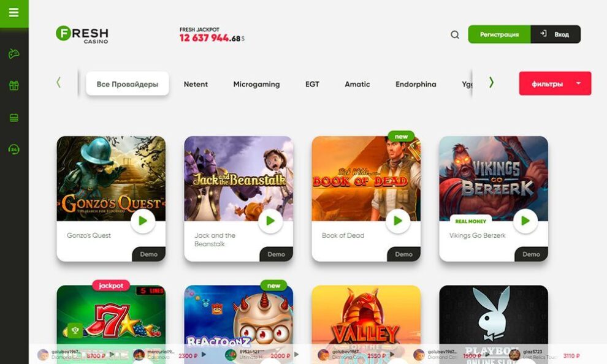The width and height of the screenshot is (607, 364).
Task: Select the Все Провайдеры tab
Action: pyautogui.click(x=128, y=83)
